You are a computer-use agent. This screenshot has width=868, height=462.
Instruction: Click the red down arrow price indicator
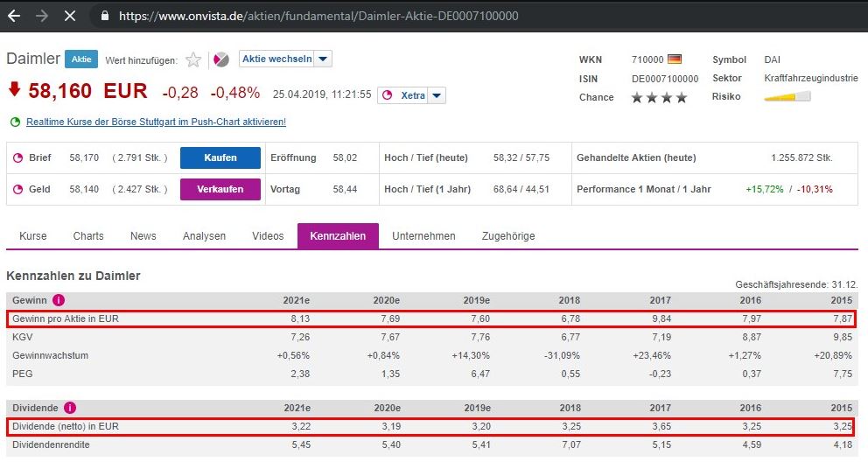tap(14, 89)
